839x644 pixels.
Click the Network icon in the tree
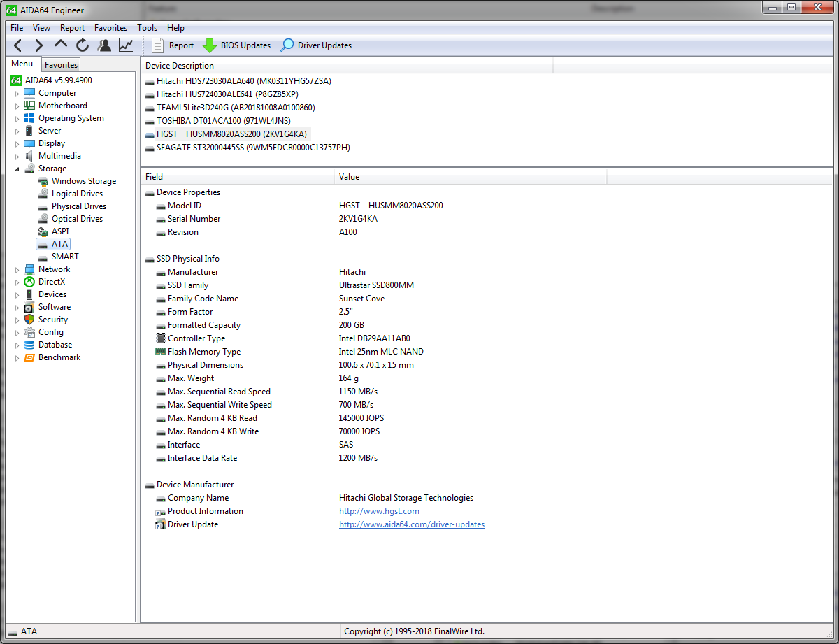[x=29, y=269]
